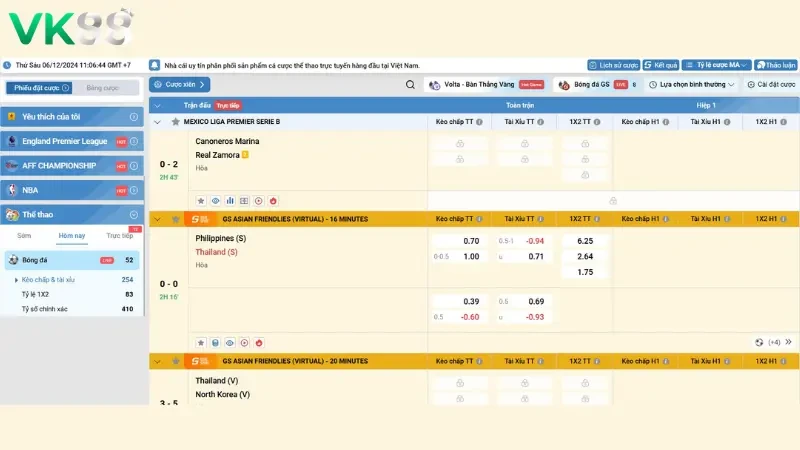
Task: Click statistics bar-chart icon under Canoneros Marina match
Action: point(229,201)
